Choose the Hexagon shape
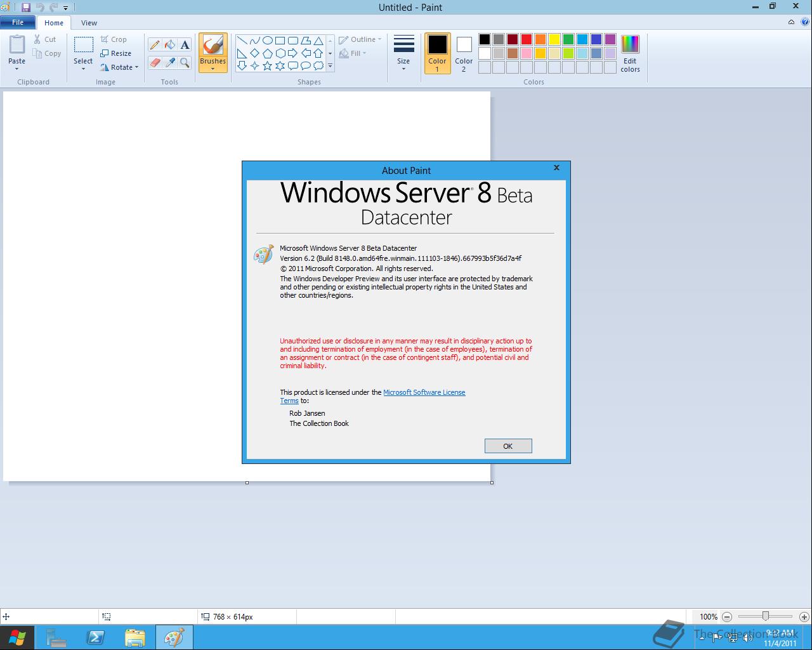The height and width of the screenshot is (650, 812). pos(280,53)
